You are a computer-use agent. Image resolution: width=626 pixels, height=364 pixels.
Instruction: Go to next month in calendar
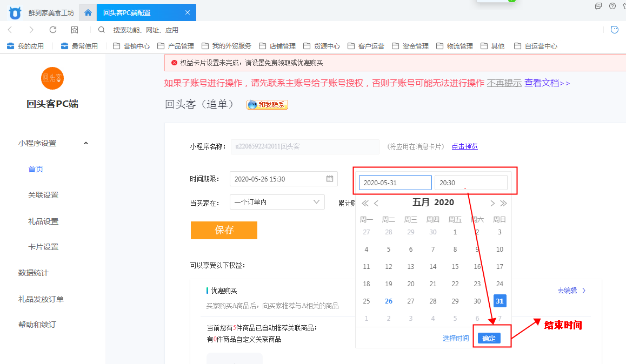point(492,203)
